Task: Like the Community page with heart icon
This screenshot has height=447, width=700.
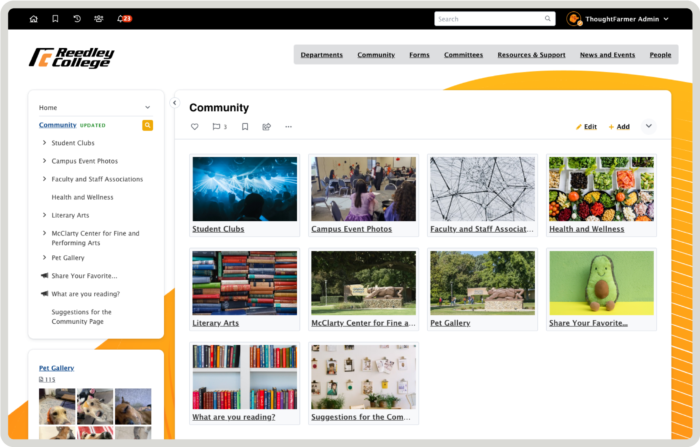Action: (195, 127)
